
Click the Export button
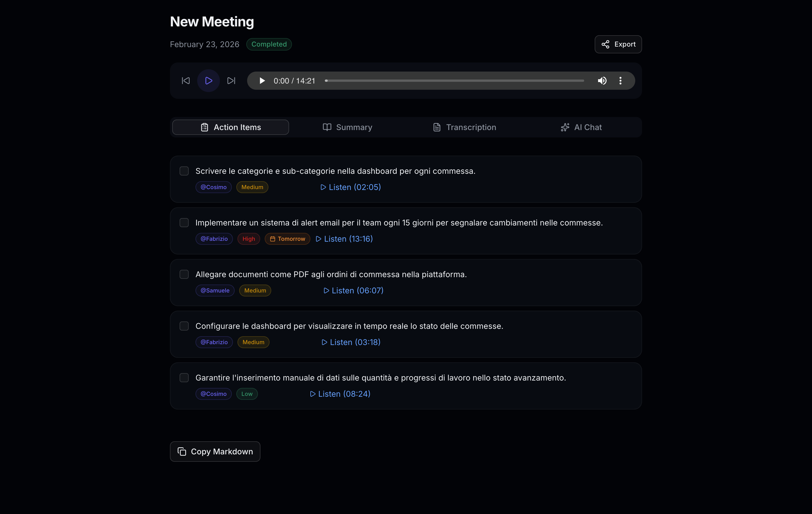pyautogui.click(x=618, y=44)
